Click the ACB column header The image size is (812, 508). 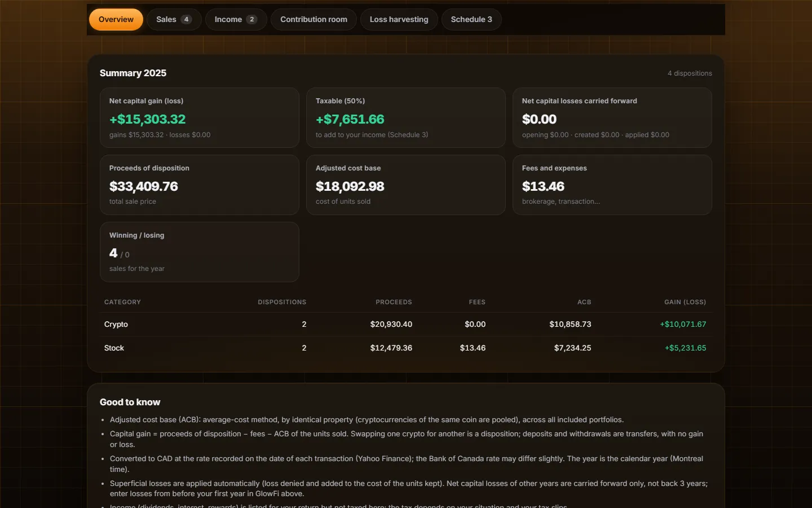click(x=584, y=302)
